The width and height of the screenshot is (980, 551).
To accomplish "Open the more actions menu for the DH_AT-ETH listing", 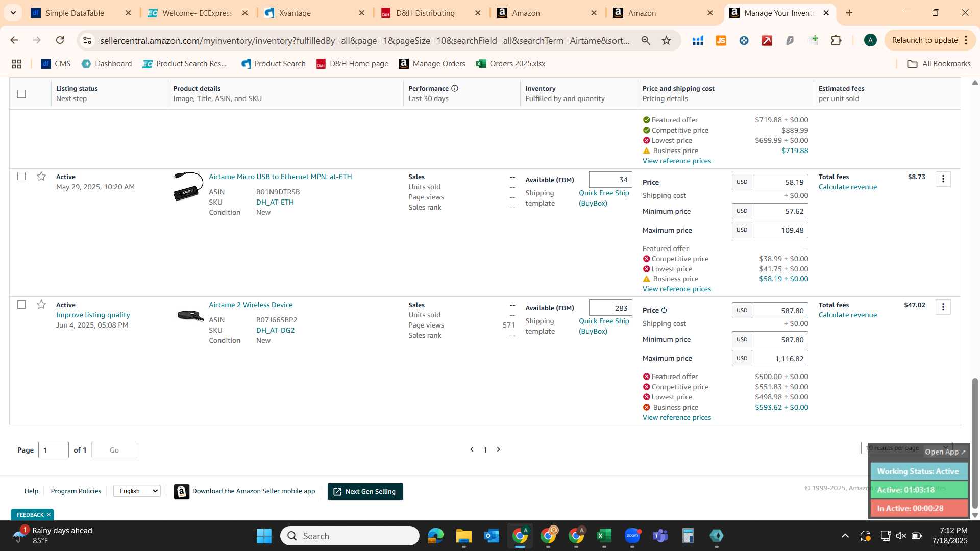I will tap(943, 179).
